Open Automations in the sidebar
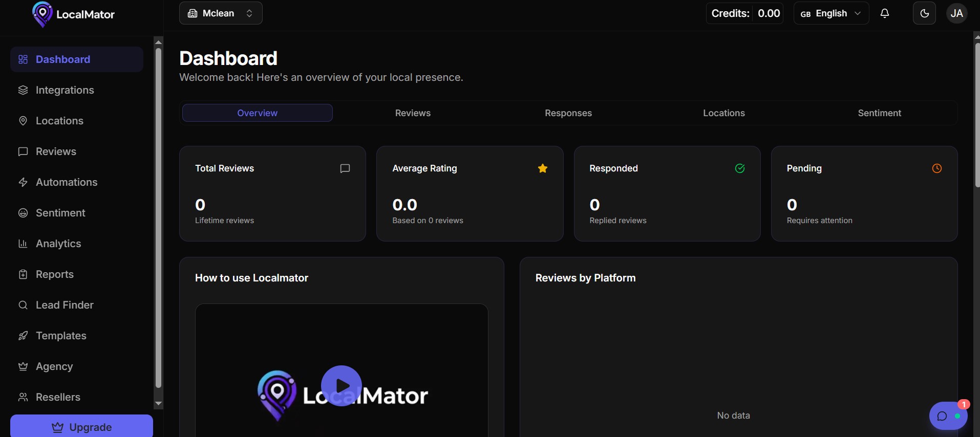 coord(77,182)
